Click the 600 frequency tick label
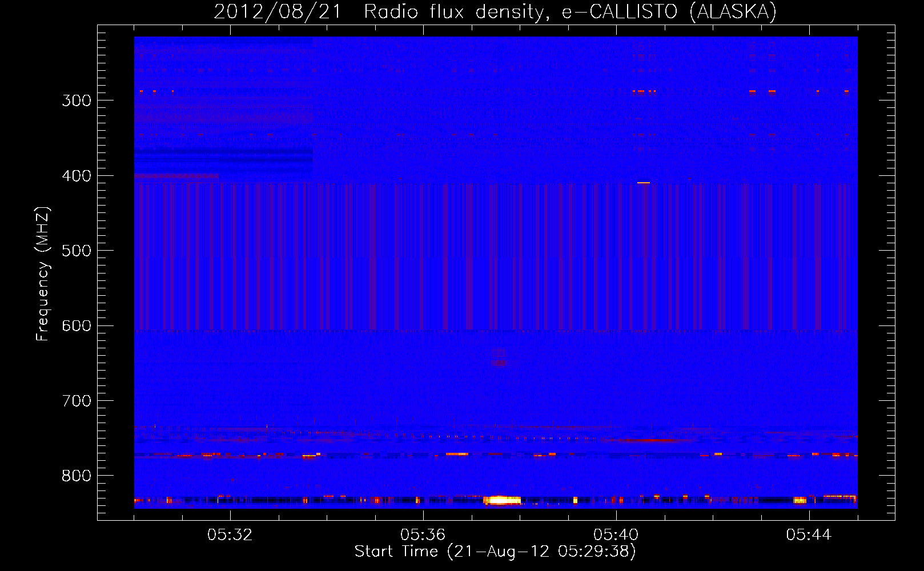924x571 pixels. pyautogui.click(x=77, y=326)
